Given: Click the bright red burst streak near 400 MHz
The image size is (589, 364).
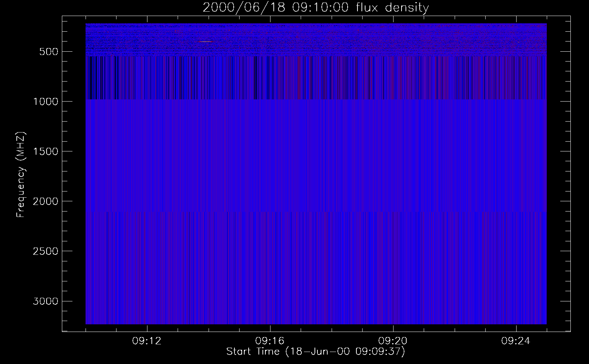Looking at the screenshot, I should (x=205, y=41).
